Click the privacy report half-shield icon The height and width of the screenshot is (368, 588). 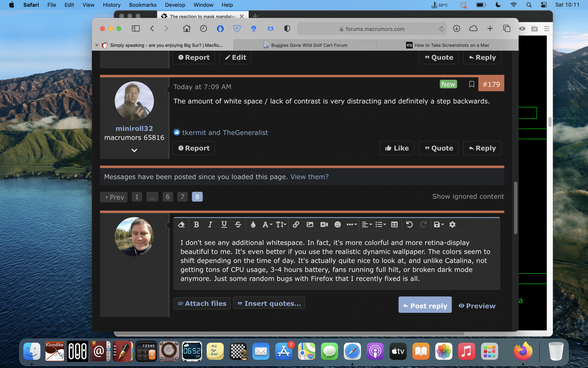point(287,29)
